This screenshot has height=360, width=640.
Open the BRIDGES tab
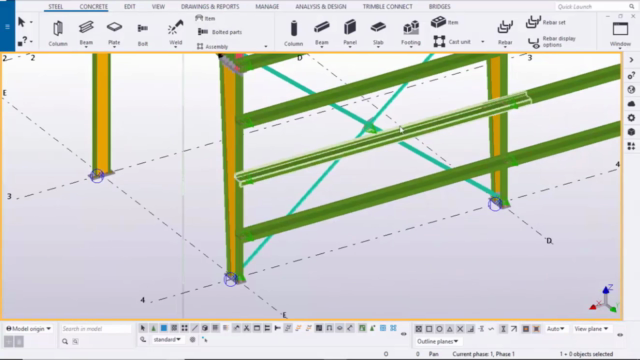[x=440, y=7]
